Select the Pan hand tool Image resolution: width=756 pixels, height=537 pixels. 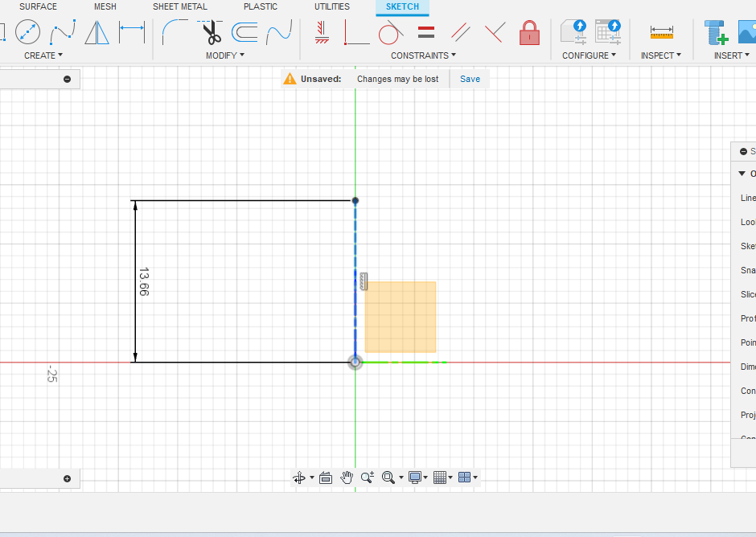pos(347,478)
